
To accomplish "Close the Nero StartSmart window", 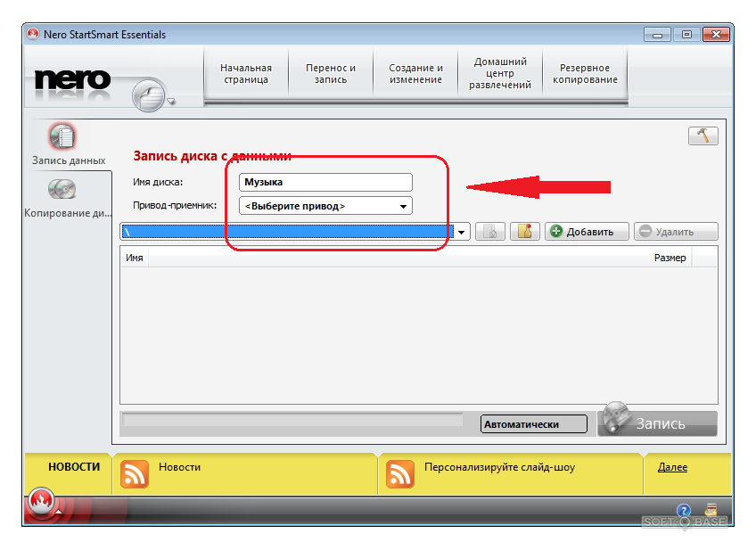I will (716, 35).
